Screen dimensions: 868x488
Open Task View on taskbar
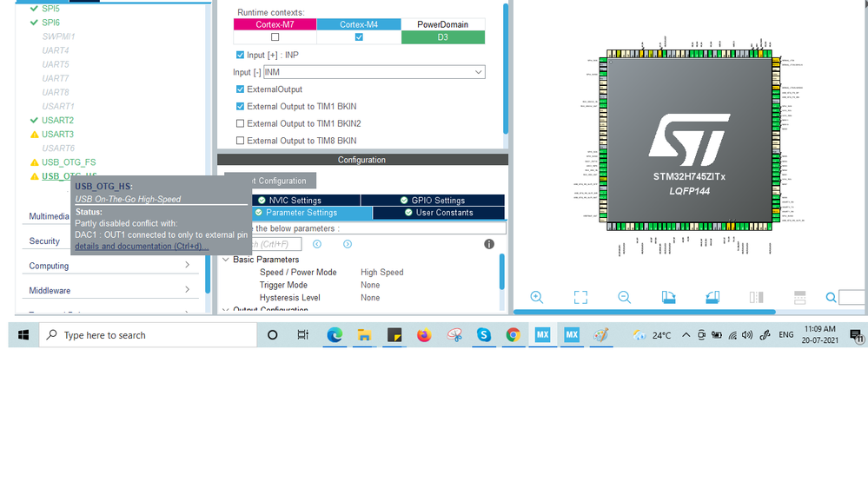pyautogui.click(x=303, y=334)
